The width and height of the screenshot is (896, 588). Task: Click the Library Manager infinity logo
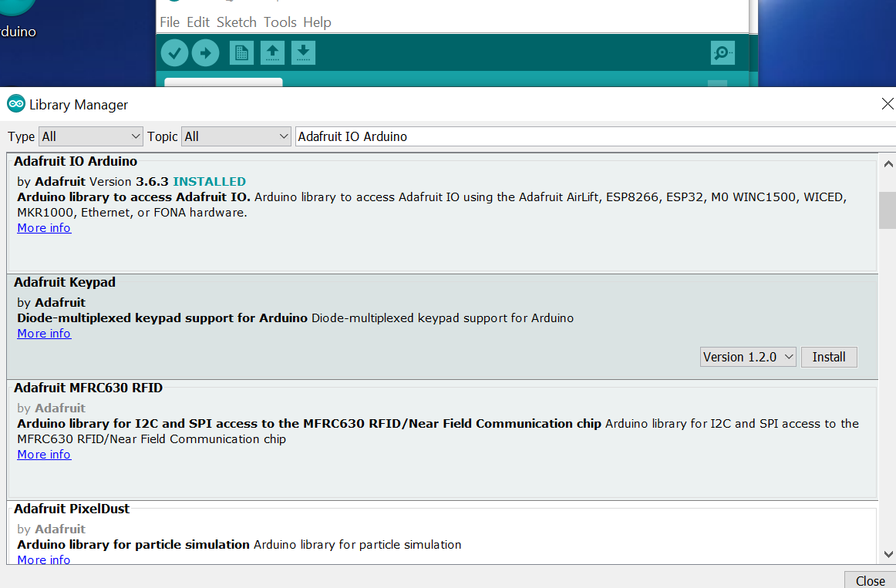[x=15, y=103]
